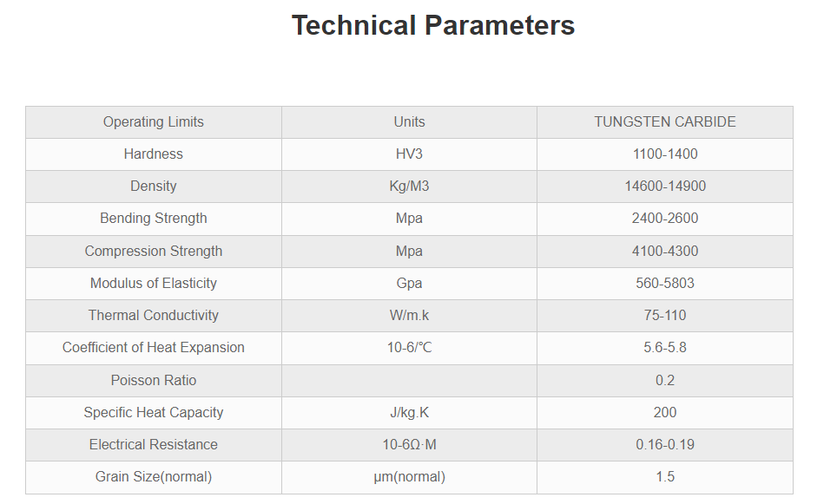Click the Hardness row label
Viewport: 837px width, 504px height.
154,154
